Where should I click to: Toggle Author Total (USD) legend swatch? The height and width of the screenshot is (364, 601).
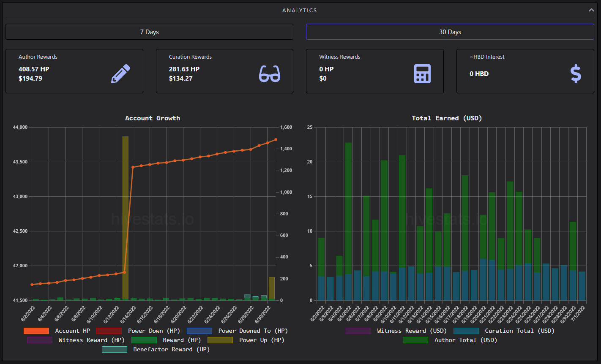click(415, 340)
